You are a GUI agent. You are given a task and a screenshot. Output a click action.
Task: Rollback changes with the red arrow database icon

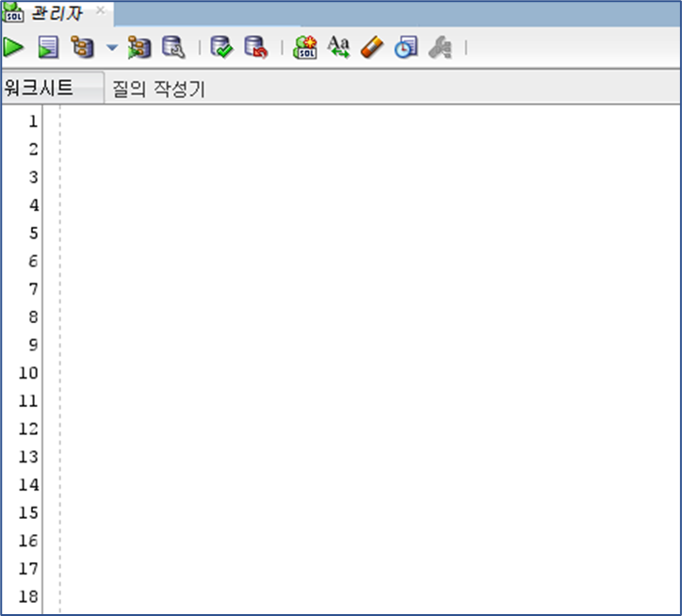(x=256, y=47)
